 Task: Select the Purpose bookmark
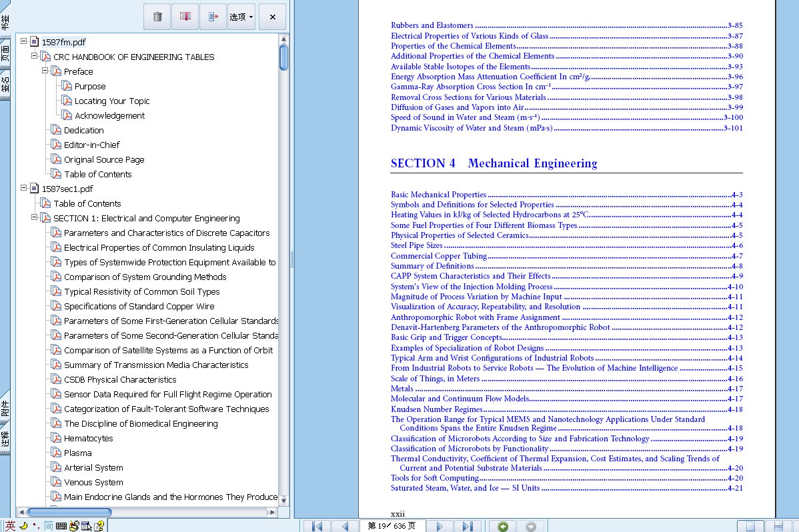(89, 86)
